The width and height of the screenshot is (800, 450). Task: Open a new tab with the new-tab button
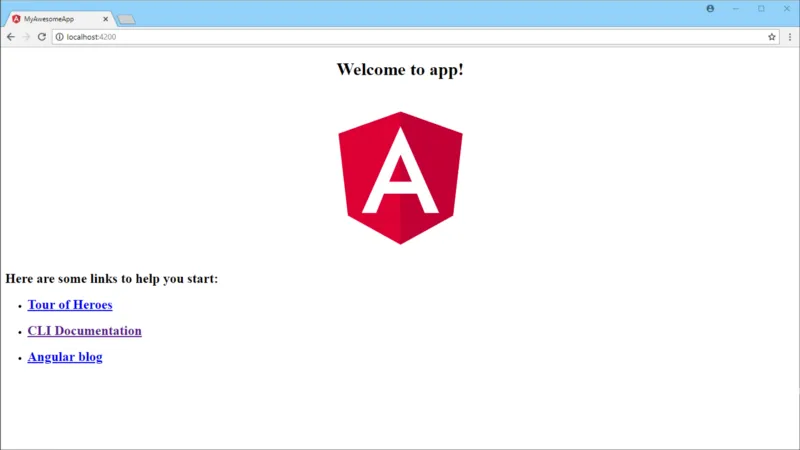126,19
